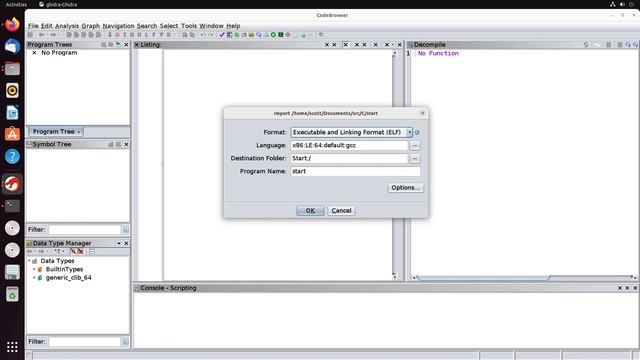This screenshot has width=640, height=360.
Task: Close the Console - Scripting panel
Action: point(635,288)
